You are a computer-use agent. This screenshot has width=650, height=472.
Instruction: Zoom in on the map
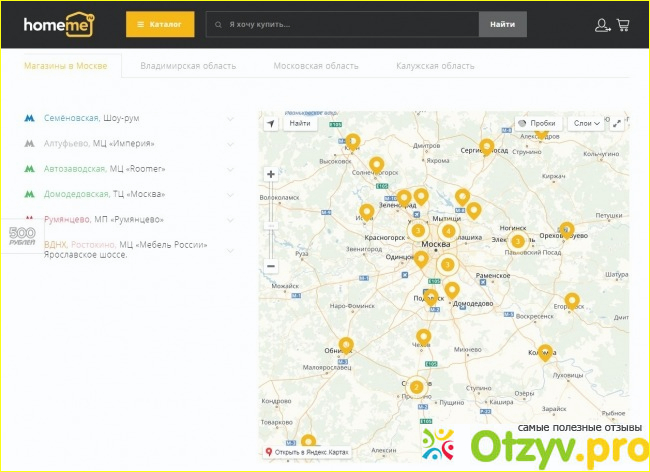[270, 174]
